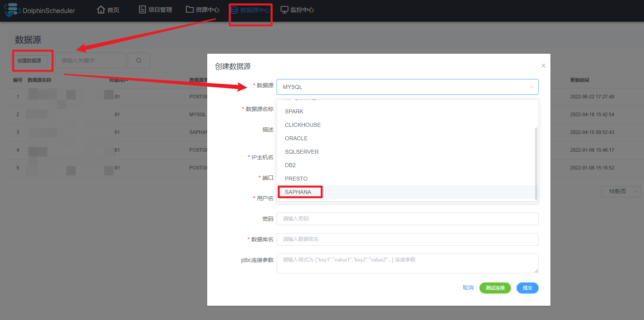
Task: Click the dropdown list scrollbar
Action: (536, 164)
